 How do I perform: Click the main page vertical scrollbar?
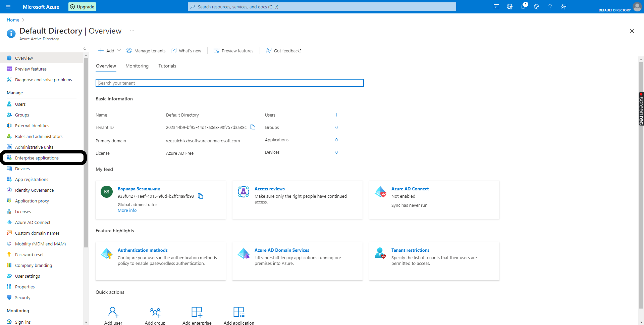[x=641, y=185]
